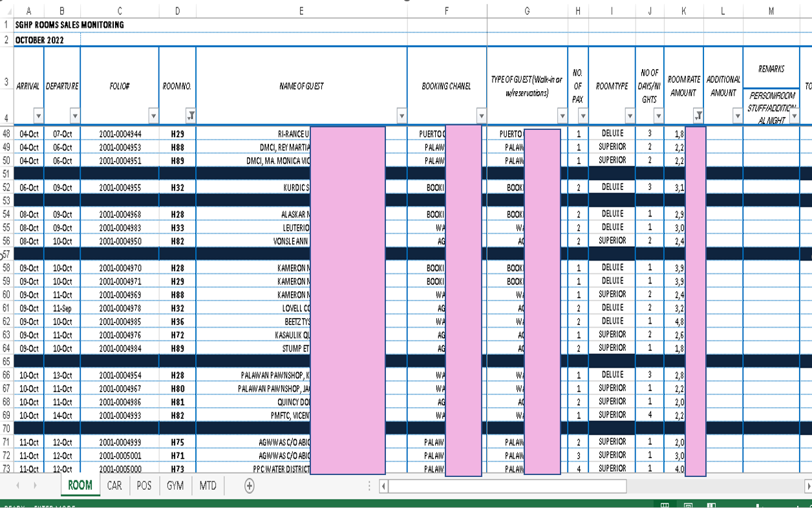Click room number cell H33
812x508 pixels.
click(177, 228)
